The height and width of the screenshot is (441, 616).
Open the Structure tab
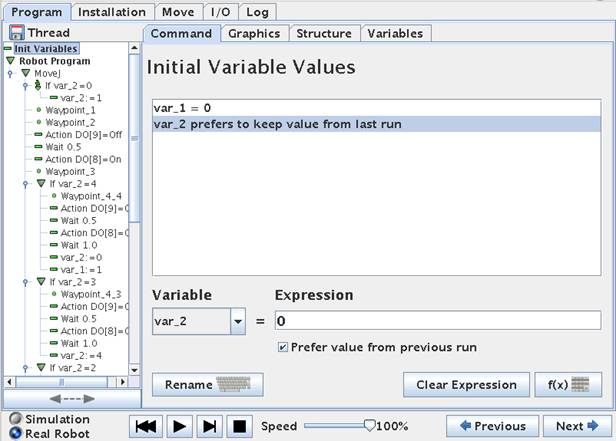pyautogui.click(x=324, y=33)
